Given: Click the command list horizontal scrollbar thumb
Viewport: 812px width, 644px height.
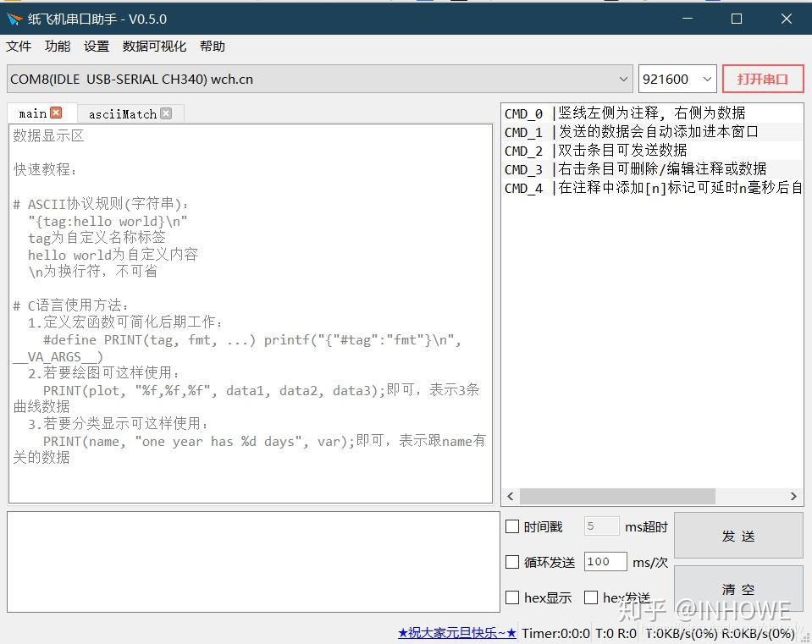Looking at the screenshot, I should point(617,496).
